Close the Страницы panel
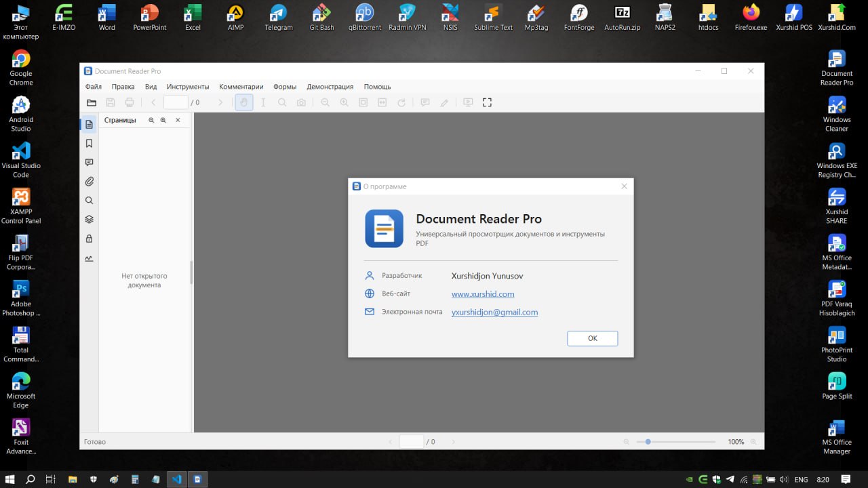Screen dimensions: 868x488 coord(178,120)
